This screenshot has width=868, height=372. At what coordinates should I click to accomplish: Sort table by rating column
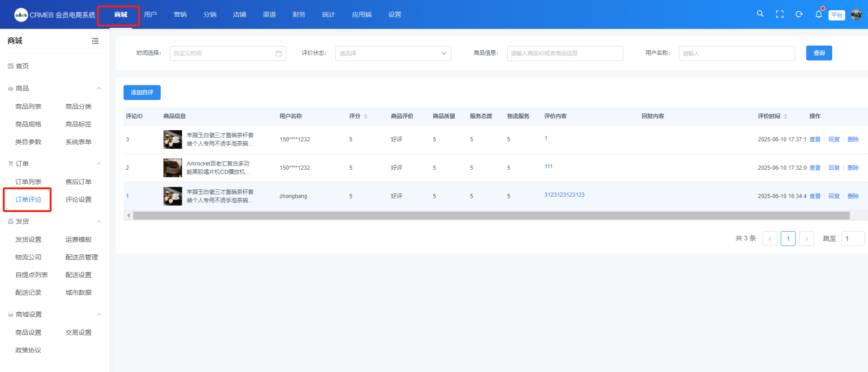(x=365, y=116)
